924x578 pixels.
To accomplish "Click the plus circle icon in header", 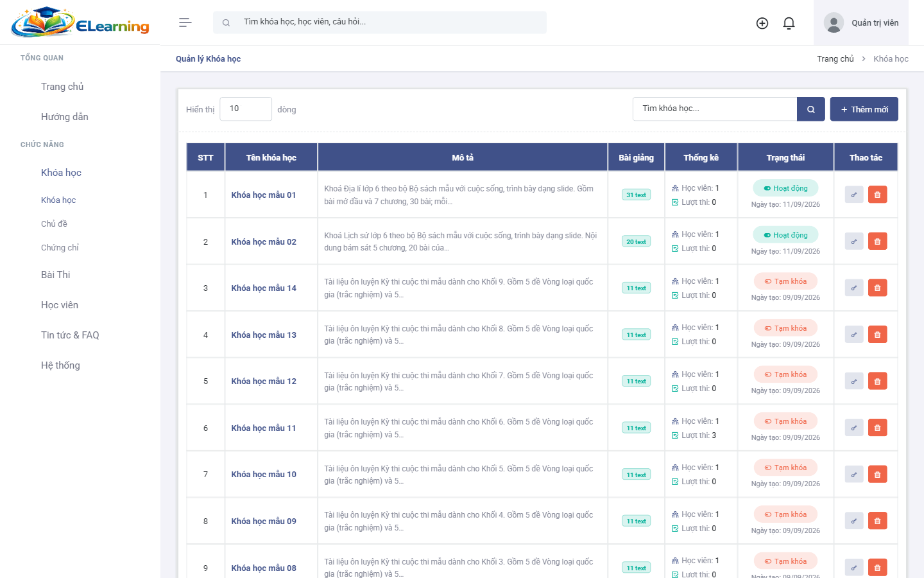I will point(762,23).
